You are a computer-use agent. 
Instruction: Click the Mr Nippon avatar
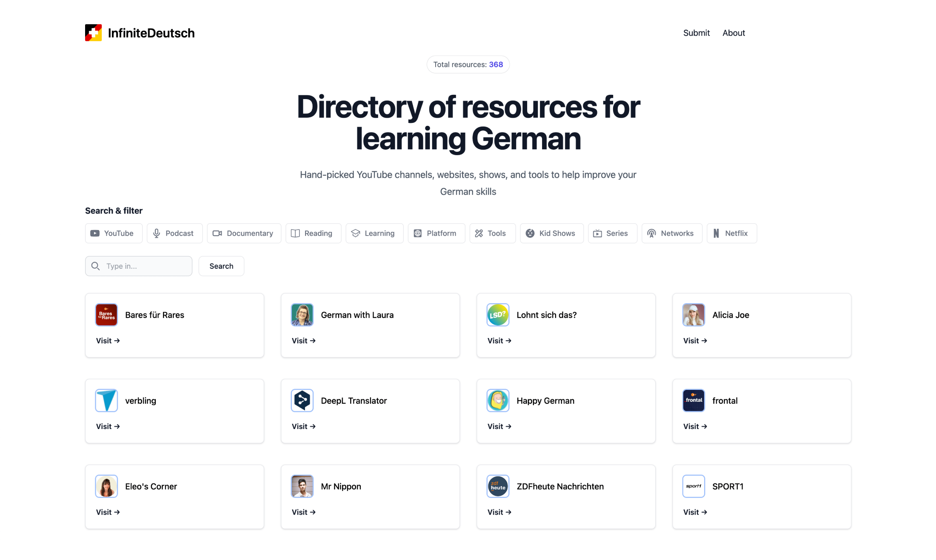[x=302, y=486]
